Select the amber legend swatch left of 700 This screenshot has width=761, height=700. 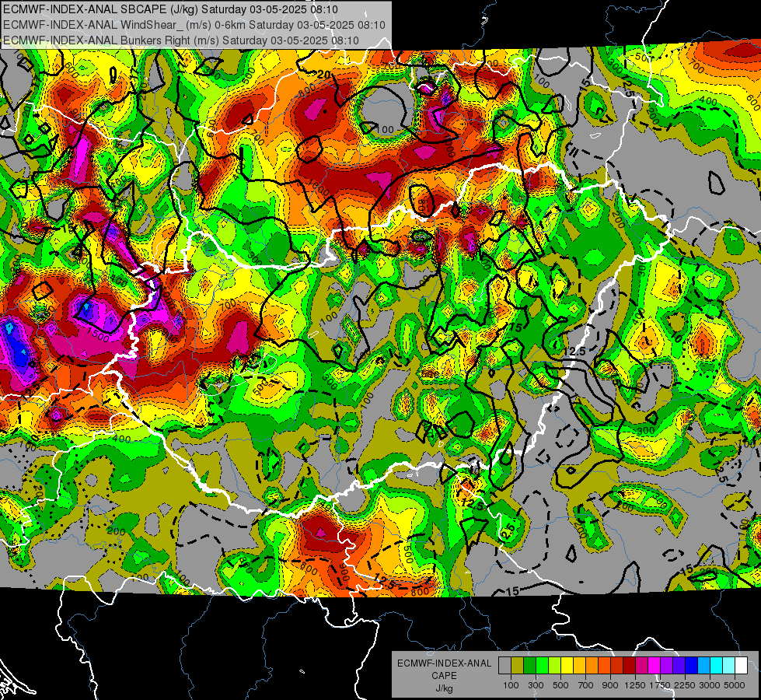click(579, 666)
